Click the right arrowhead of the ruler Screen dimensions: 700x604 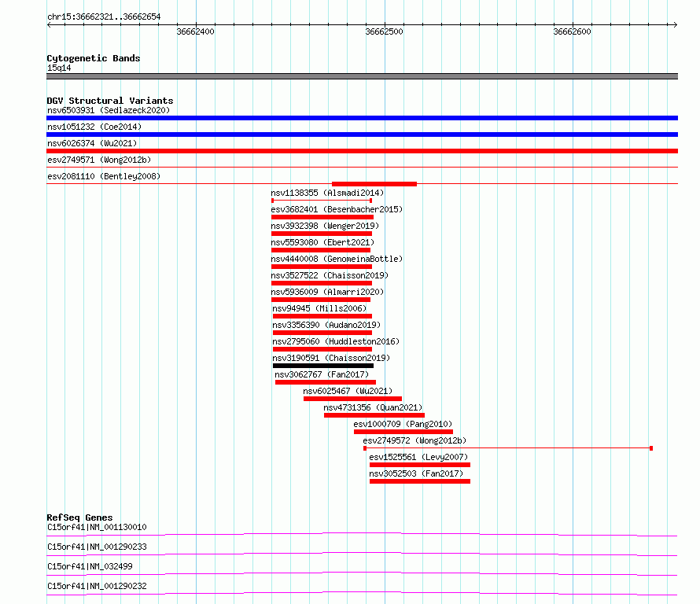(675, 24)
